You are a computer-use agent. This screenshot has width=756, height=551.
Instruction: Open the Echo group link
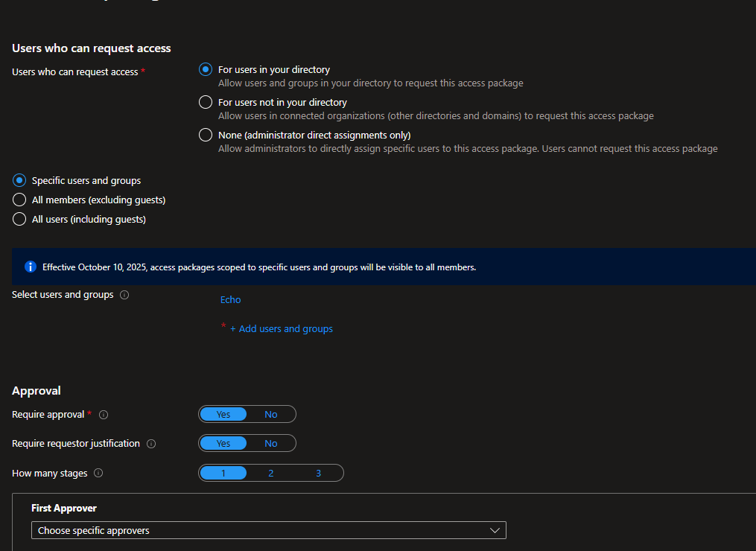231,299
